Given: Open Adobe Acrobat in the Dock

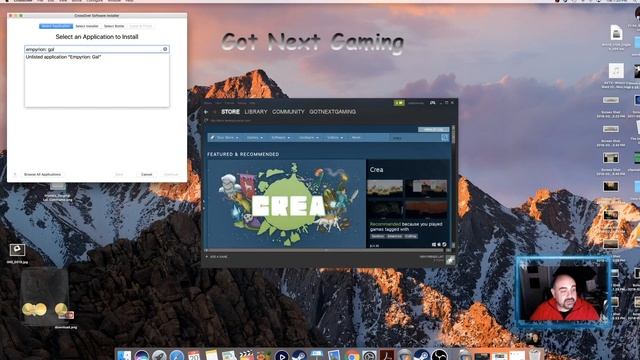Looking at the screenshot, I should click(387, 356).
